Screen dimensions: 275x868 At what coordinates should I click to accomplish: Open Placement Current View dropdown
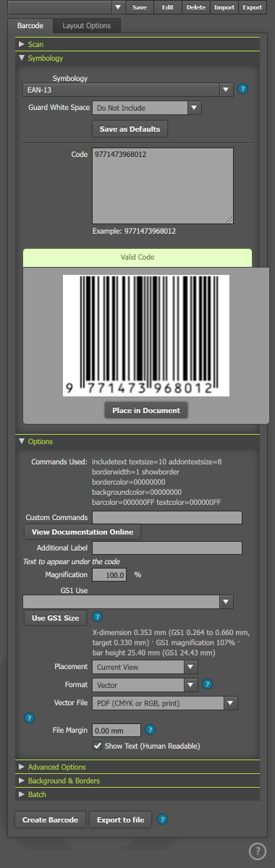[x=145, y=667]
